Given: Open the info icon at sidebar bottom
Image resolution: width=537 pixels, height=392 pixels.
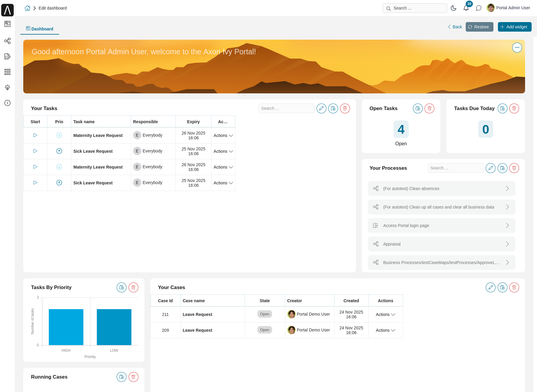Looking at the screenshot, I should pyautogui.click(x=7, y=103).
